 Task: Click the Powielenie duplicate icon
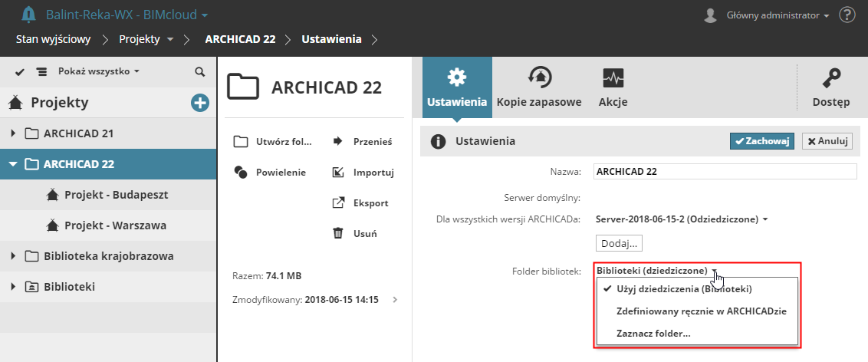(240, 172)
